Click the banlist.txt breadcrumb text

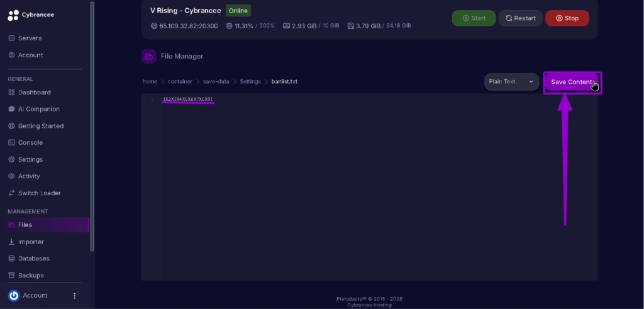click(x=284, y=81)
